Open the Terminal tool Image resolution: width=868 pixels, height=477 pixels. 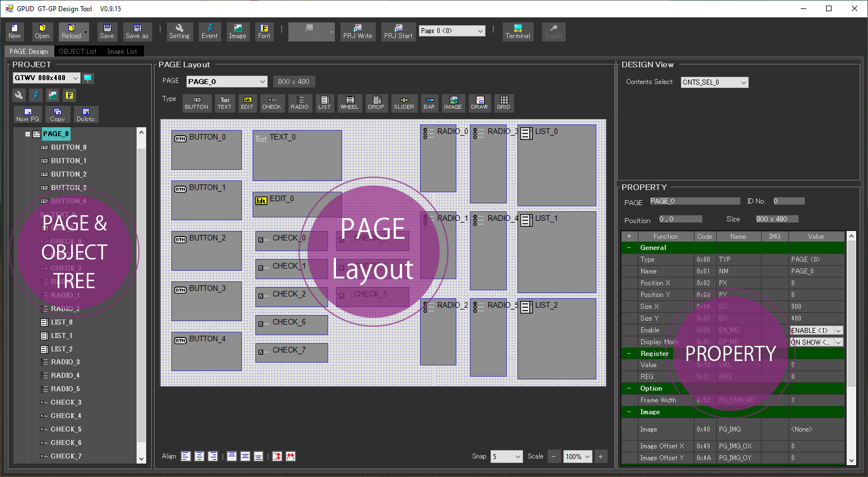517,31
